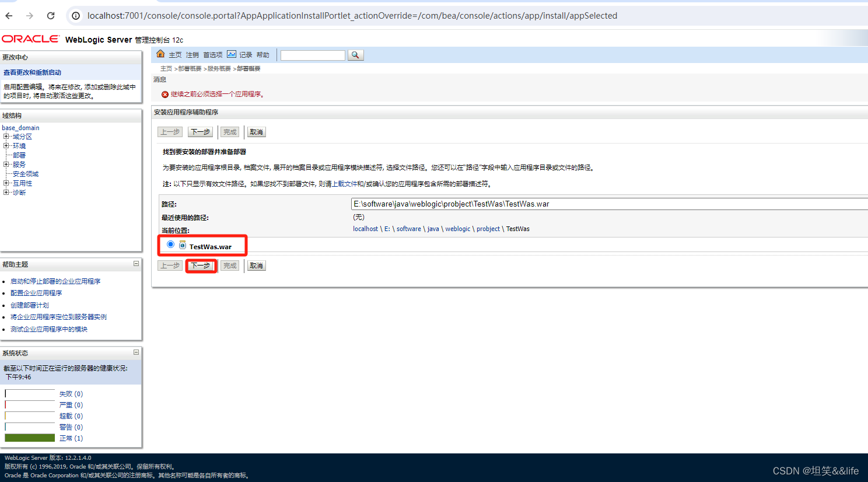Viewport: 868px width, 482px height.
Task: Click the 路径 path input field
Action: [x=610, y=204]
